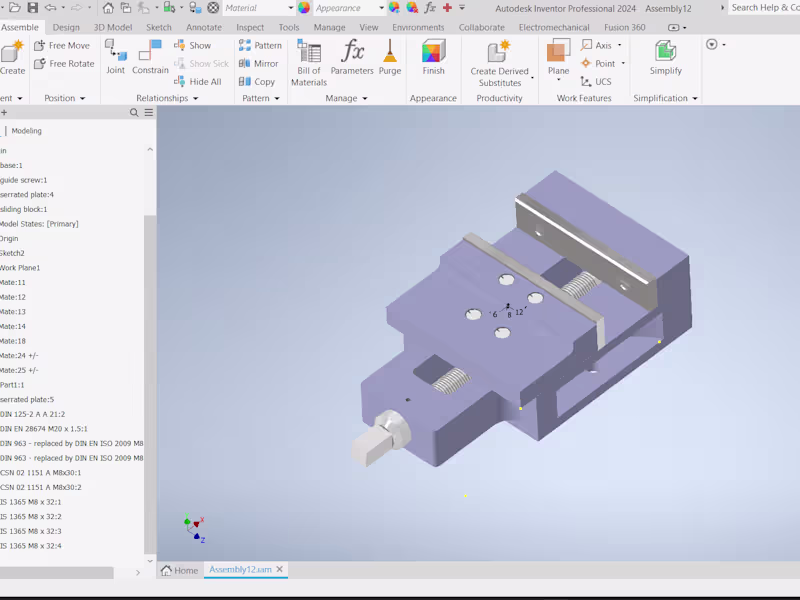800x600 pixels.
Task: Click the Joint tool icon
Action: coord(115,57)
